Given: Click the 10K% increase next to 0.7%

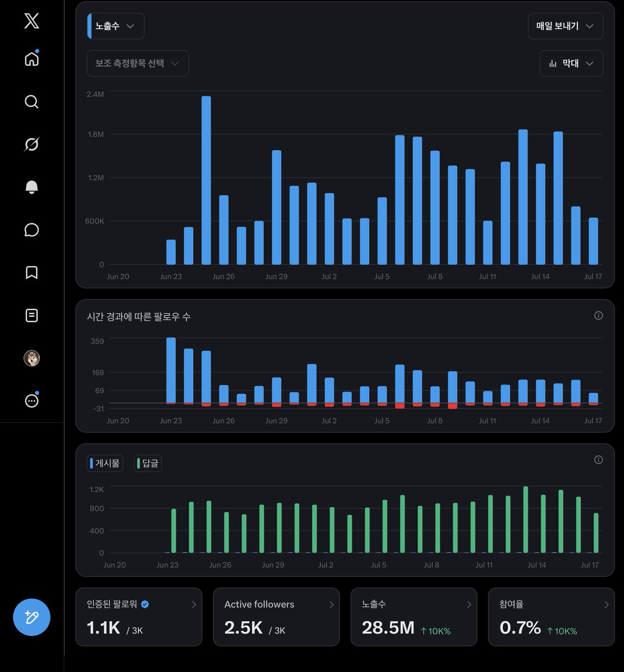Looking at the screenshot, I should point(562,631).
